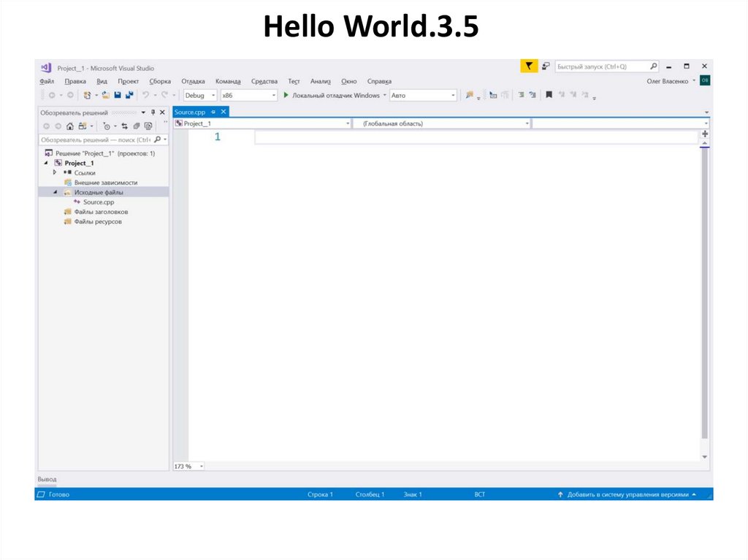748x560 pixels.
Task: Open the Debug configuration dropdown
Action: (x=200, y=96)
